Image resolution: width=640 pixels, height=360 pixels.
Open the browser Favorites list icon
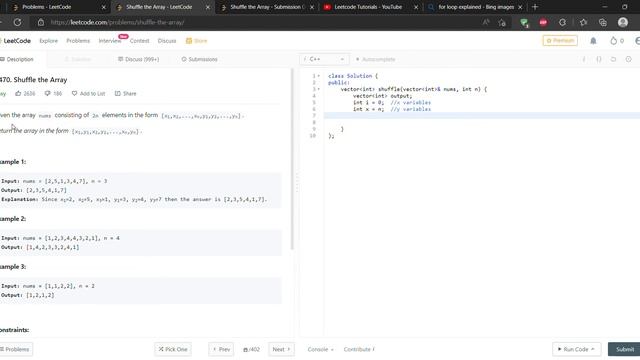pos(583,23)
